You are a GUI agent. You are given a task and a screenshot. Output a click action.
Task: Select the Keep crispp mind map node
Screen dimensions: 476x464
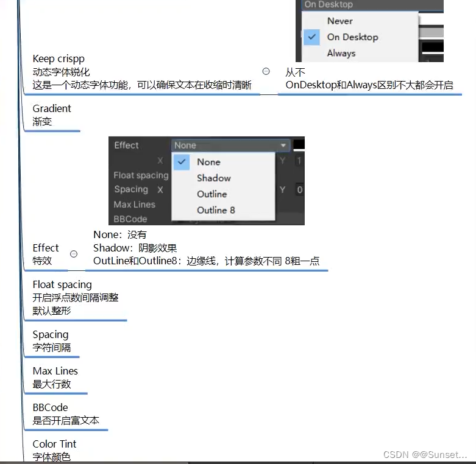142,72
